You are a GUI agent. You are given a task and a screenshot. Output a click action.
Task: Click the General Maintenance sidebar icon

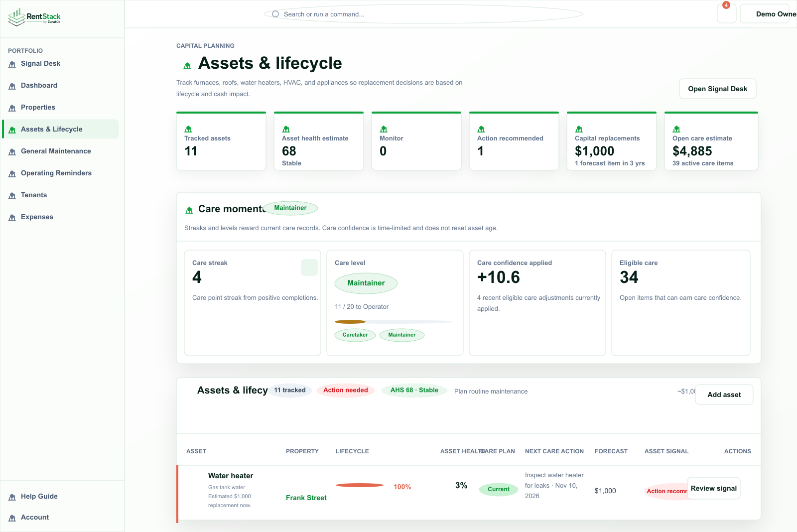click(12, 151)
